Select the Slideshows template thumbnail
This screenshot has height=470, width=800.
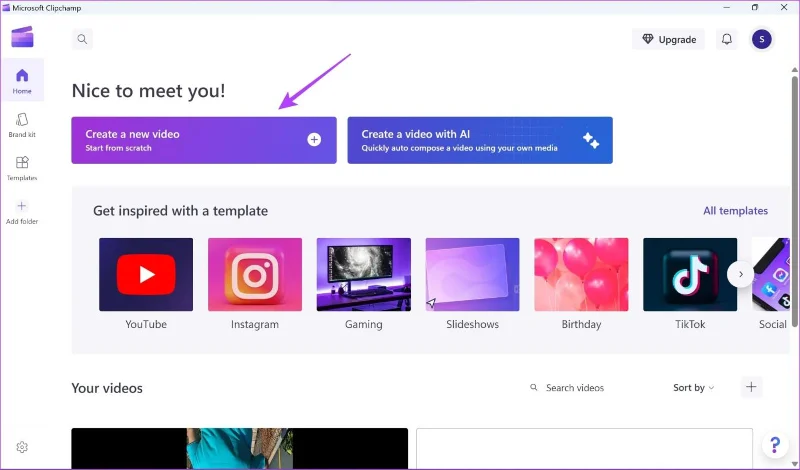point(472,275)
